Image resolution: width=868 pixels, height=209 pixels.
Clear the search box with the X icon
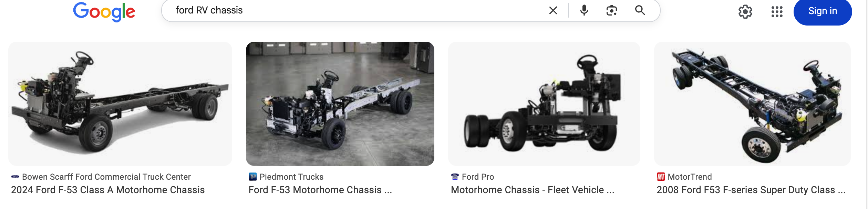coord(553,11)
